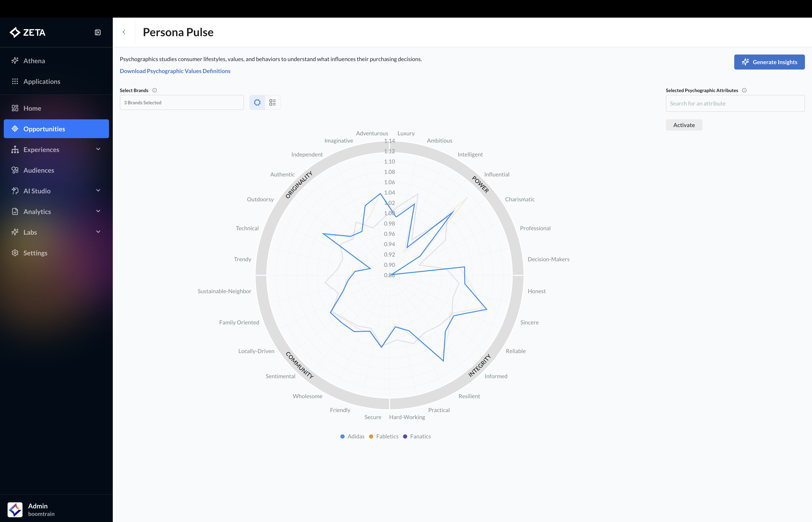
Task: Open Audiences in the sidebar
Action: (56, 170)
